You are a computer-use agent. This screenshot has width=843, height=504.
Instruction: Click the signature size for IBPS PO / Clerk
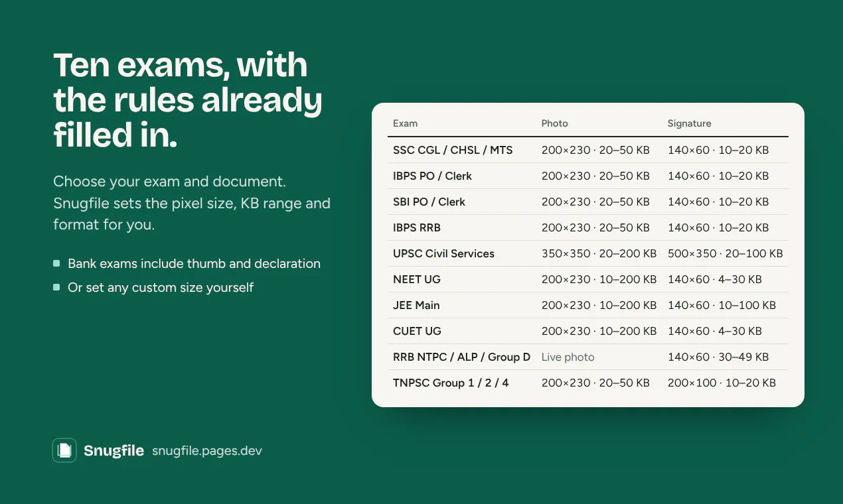click(718, 176)
